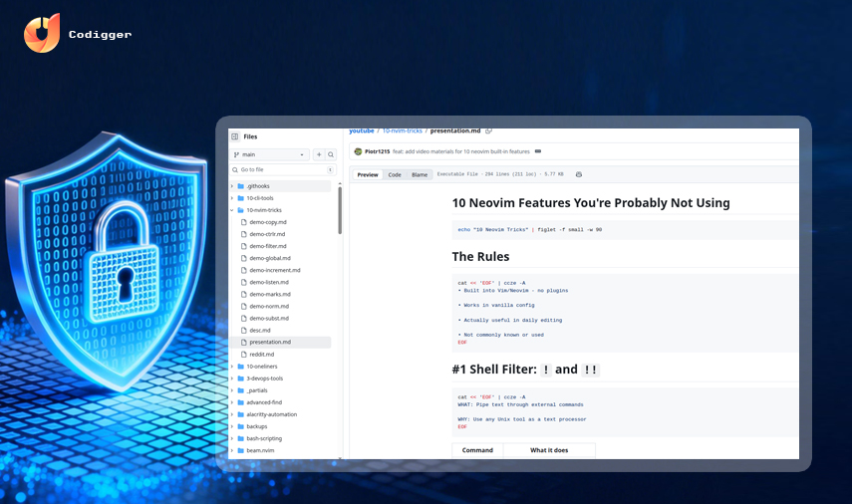This screenshot has width=852, height=504.
Task: Select presentation.md in the tree
Action: tap(280, 343)
